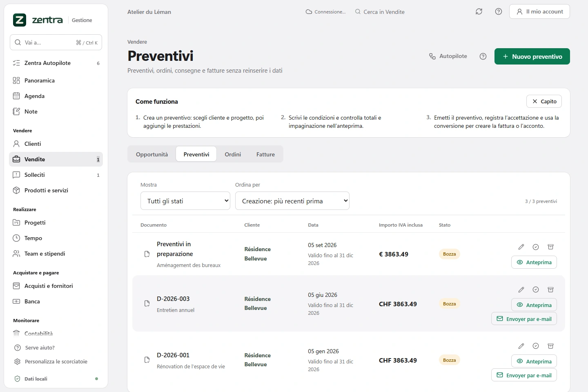Click checkmark icon for quote D-2026-001
This screenshot has height=392, width=588.
[x=536, y=346]
